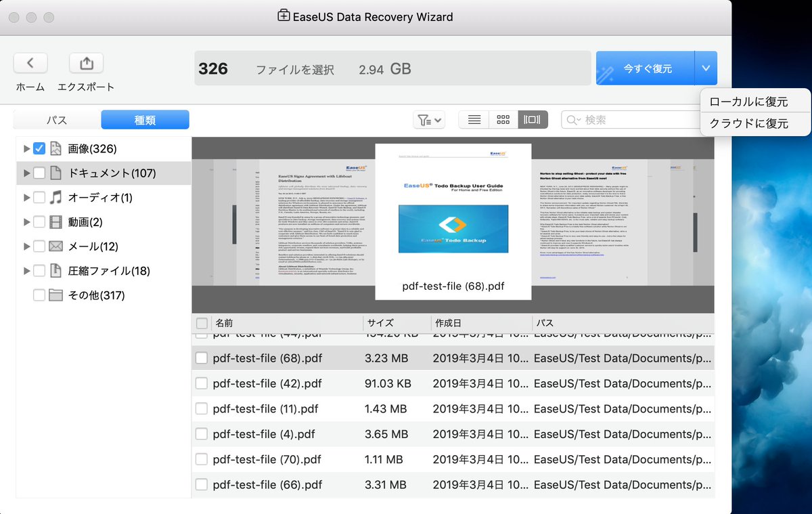Click the 91.03 KB size cell

click(x=388, y=383)
